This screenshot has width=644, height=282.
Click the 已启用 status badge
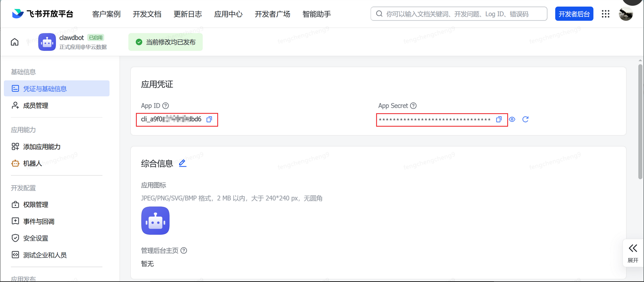point(96,38)
